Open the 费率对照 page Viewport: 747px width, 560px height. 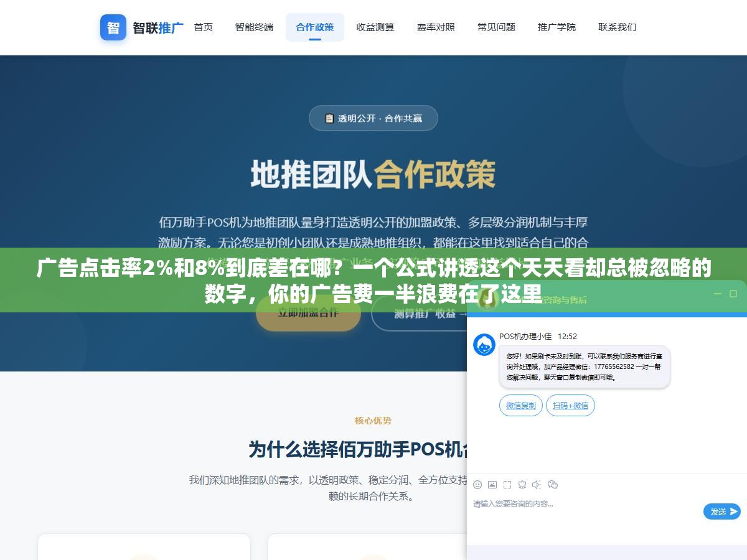436,27
